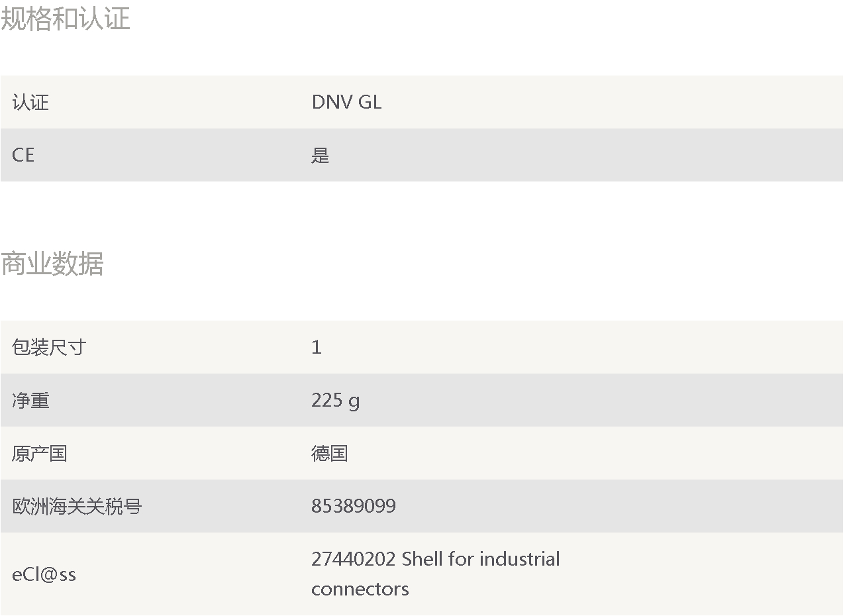The width and height of the screenshot is (845, 616).
Task: Click the 是 value for CE
Action: [x=321, y=156]
